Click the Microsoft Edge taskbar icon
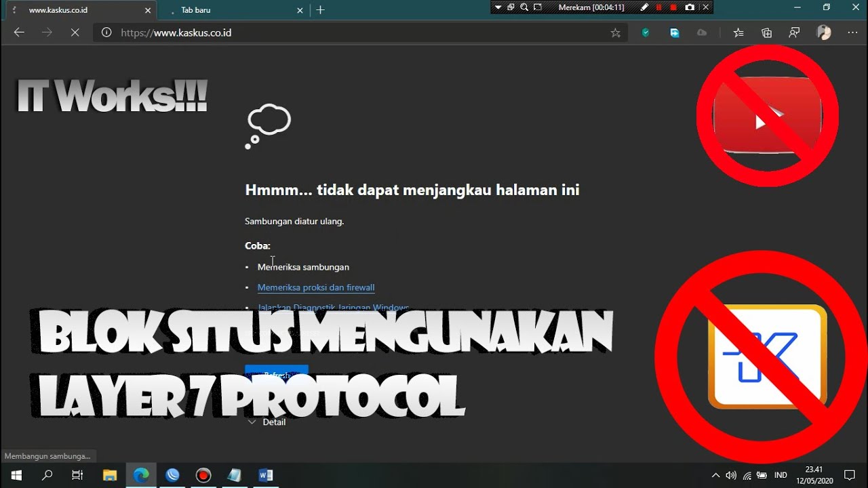The image size is (868, 488). click(141, 475)
